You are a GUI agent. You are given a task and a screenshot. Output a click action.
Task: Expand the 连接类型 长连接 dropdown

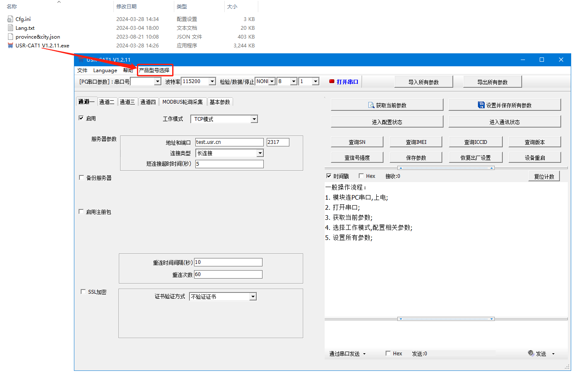(x=260, y=153)
